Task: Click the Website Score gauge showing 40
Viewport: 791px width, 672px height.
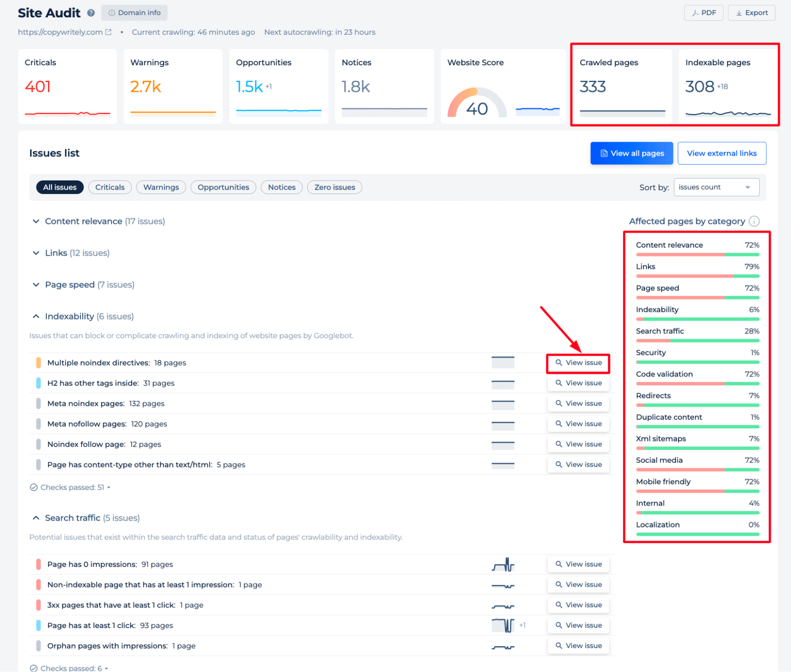Action: tap(477, 102)
